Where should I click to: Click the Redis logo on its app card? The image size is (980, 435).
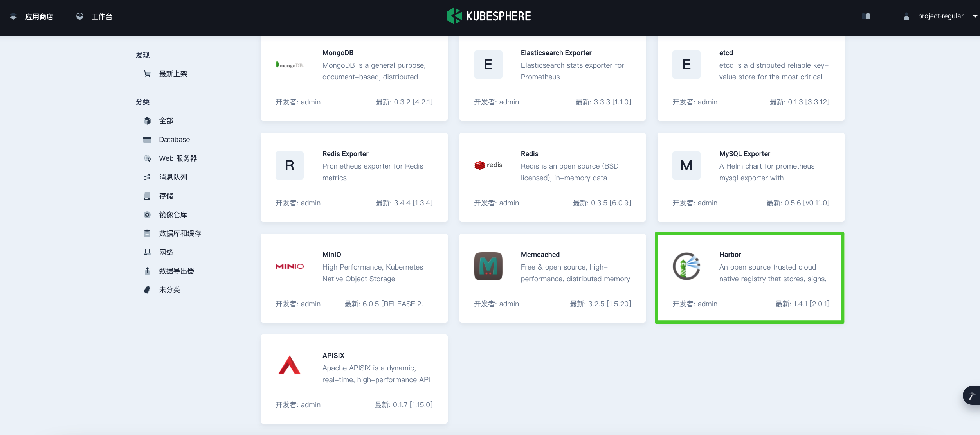tap(488, 165)
